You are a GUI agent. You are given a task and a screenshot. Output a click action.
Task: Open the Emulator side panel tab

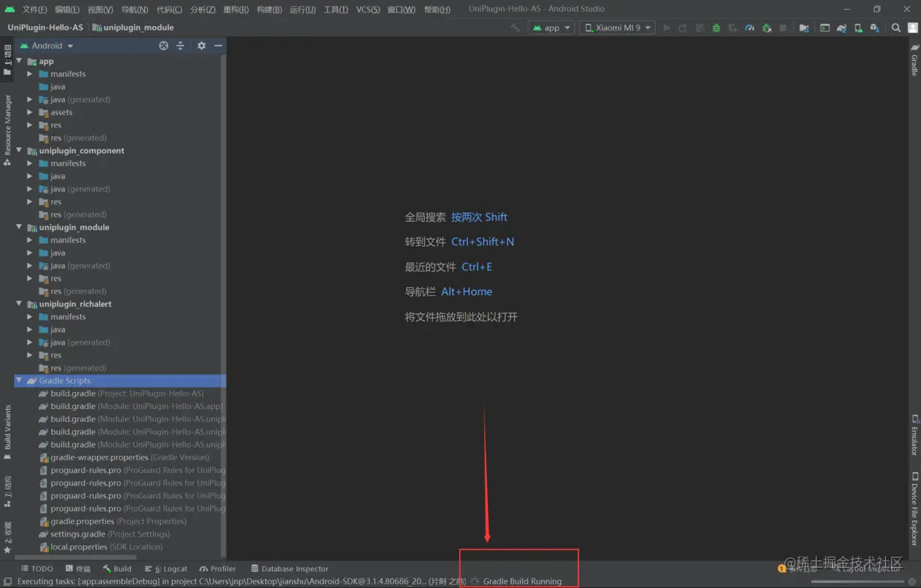[x=914, y=435]
